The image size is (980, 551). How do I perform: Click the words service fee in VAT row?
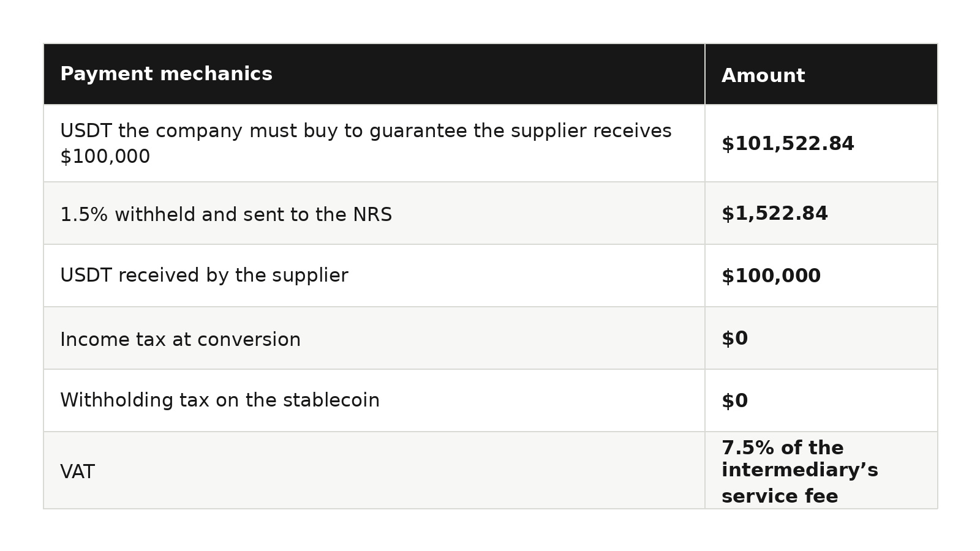[x=780, y=497]
